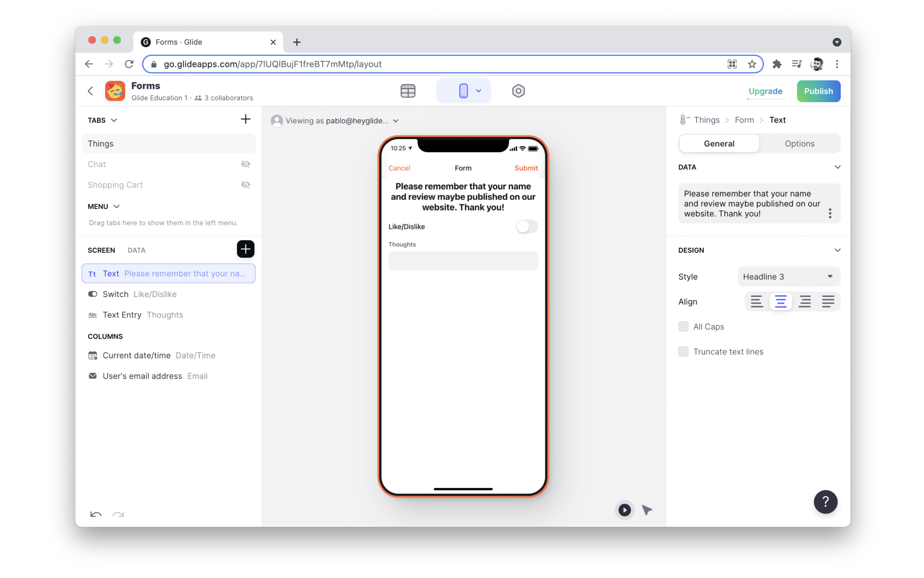Add a new tab with plus icon

[x=245, y=119]
